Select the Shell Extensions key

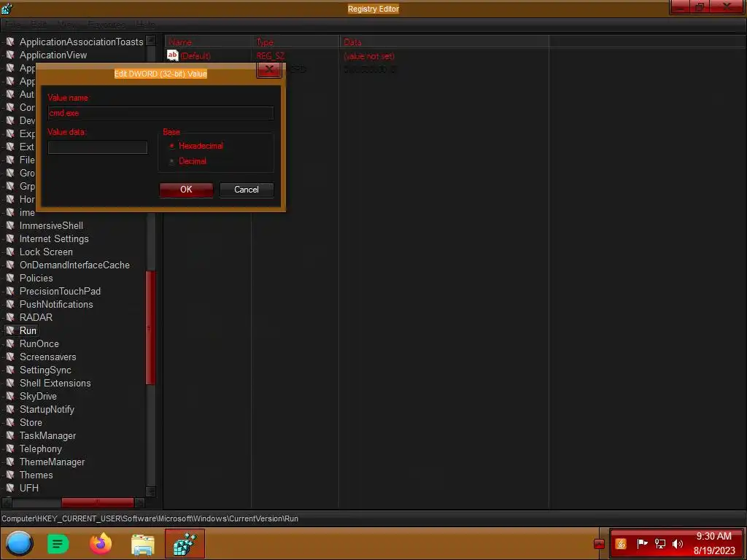tap(55, 383)
